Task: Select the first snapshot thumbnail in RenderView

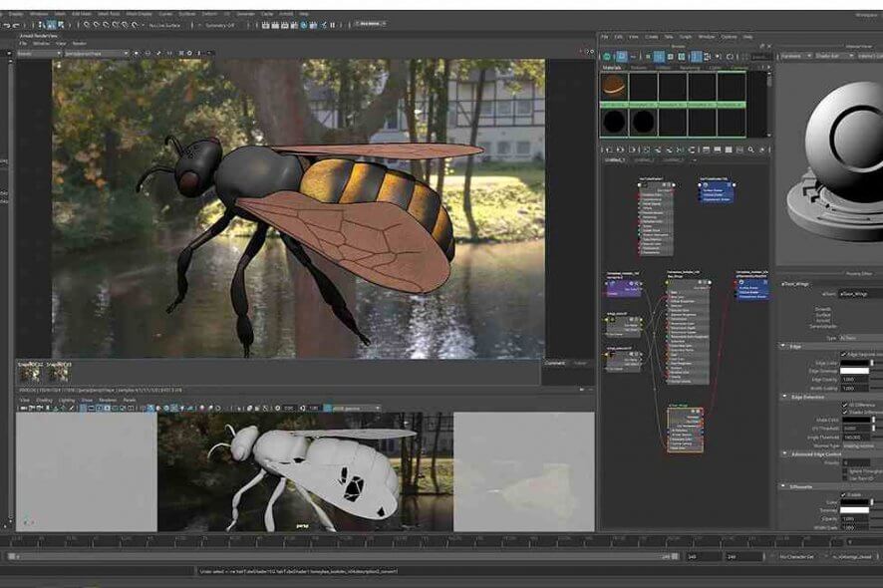Action: (29, 374)
